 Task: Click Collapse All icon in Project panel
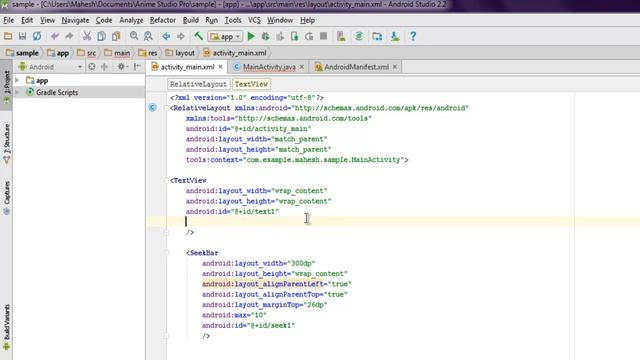[104, 67]
